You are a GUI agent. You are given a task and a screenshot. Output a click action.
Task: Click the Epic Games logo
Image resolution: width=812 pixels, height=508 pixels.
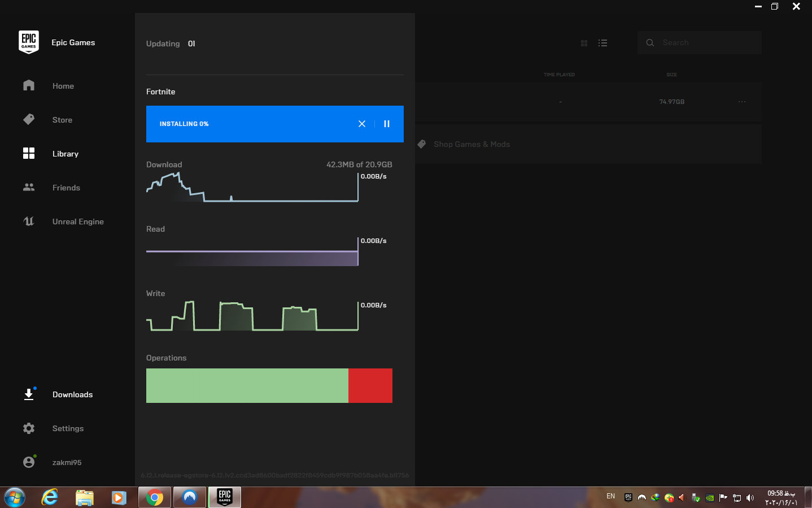click(29, 42)
